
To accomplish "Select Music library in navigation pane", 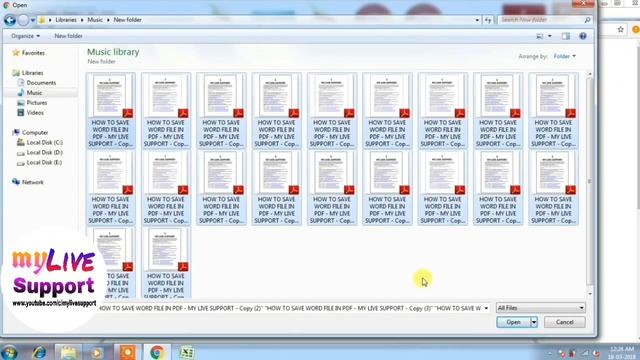I will 34,93.
